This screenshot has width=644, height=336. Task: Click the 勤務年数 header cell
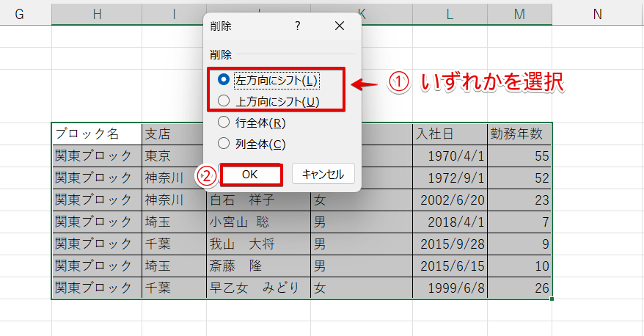[519, 134]
